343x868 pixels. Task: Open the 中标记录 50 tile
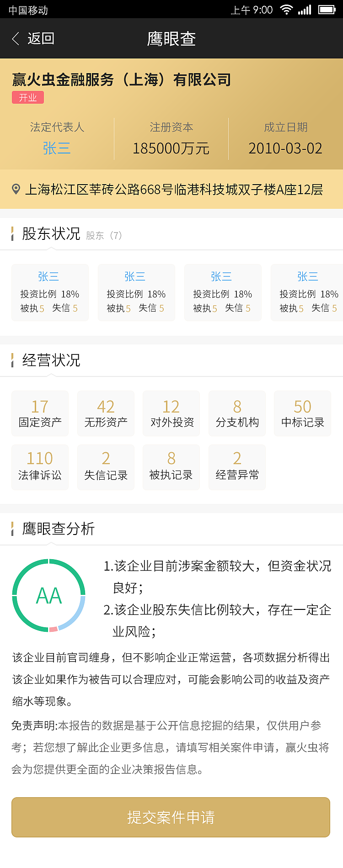coord(303,413)
